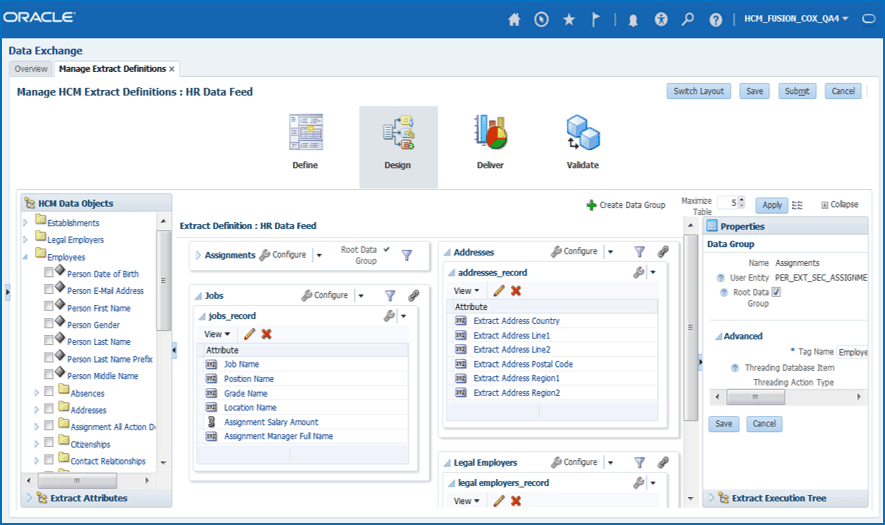Switch to the Overview tab

pos(31,69)
